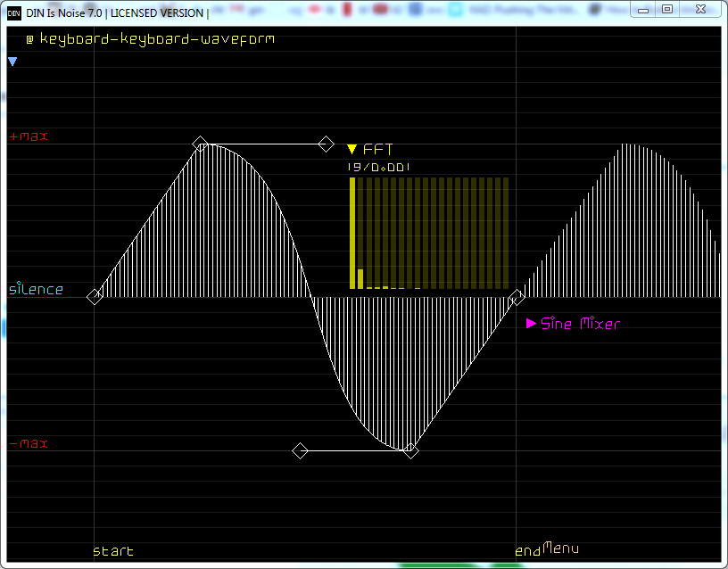Click the 'end' label at the bottom
Viewport: 728px width, 569px height.
tap(528, 551)
